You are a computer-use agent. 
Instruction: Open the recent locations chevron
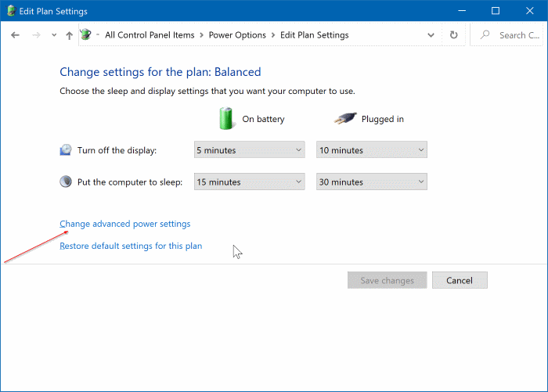pyautogui.click(x=54, y=35)
